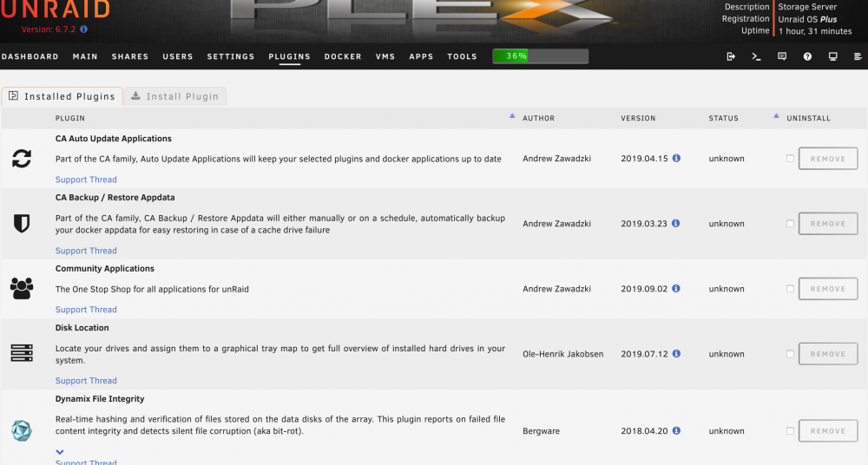This screenshot has width=868, height=465.
Task: Open the Users menu
Action: (x=178, y=56)
